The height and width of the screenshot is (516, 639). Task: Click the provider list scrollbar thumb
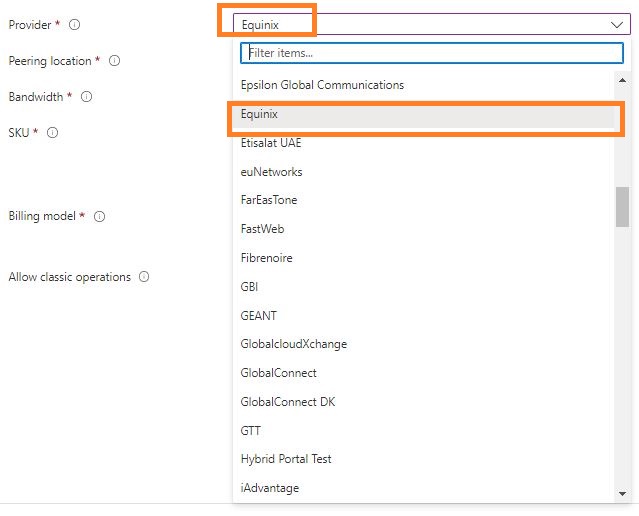point(622,207)
